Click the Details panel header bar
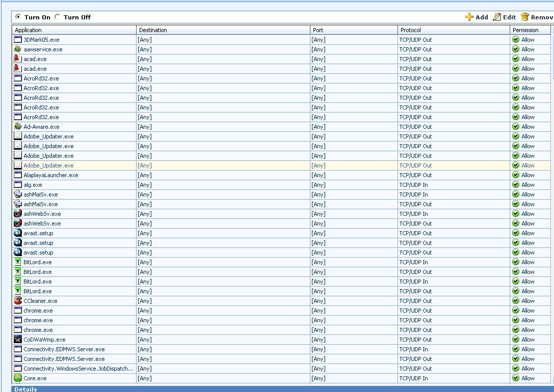The image size is (554, 392). pyautogui.click(x=283, y=389)
